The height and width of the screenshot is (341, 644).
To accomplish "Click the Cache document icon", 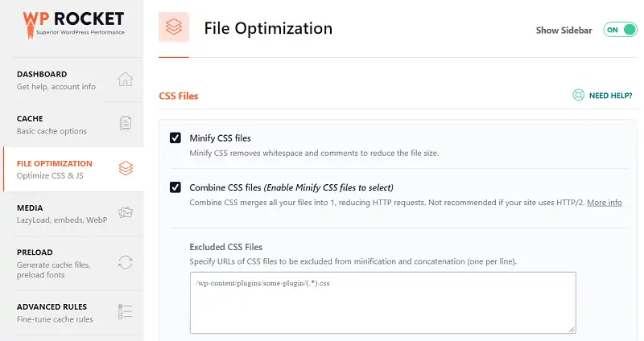I will coord(125,124).
